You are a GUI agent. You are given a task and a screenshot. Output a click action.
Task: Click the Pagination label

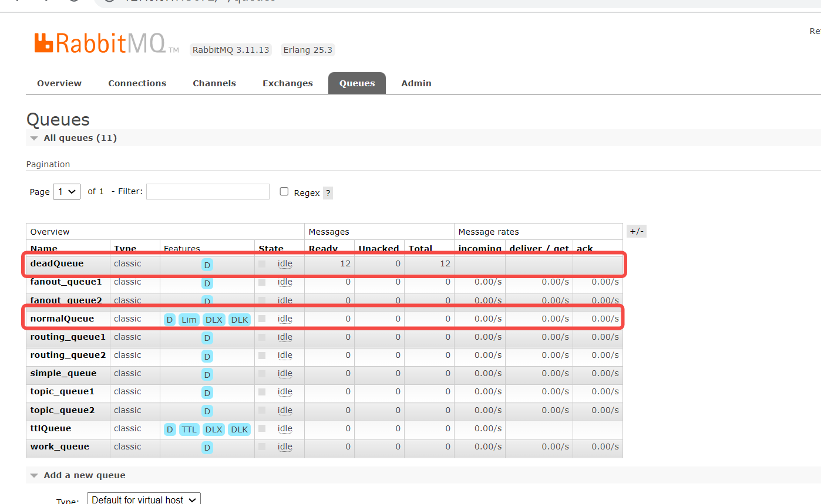coord(48,164)
